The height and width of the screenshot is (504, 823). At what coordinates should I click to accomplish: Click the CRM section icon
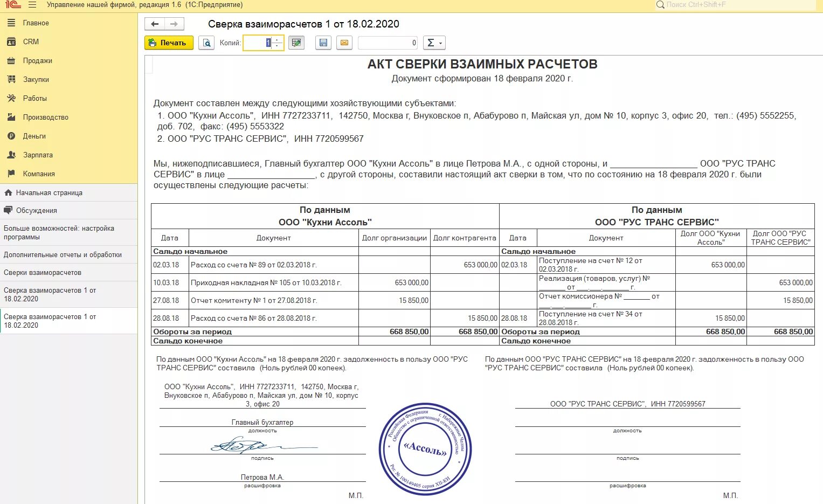(x=11, y=42)
